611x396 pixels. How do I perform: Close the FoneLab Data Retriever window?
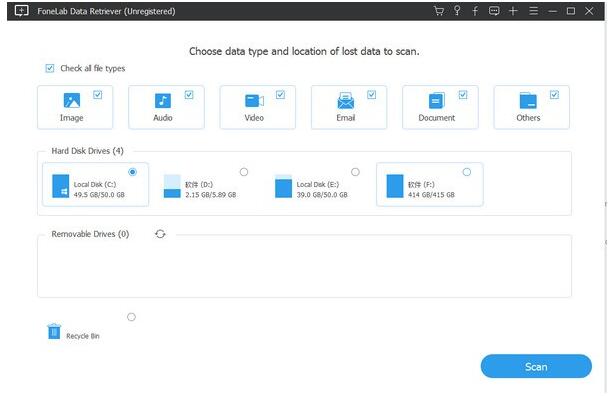point(589,11)
